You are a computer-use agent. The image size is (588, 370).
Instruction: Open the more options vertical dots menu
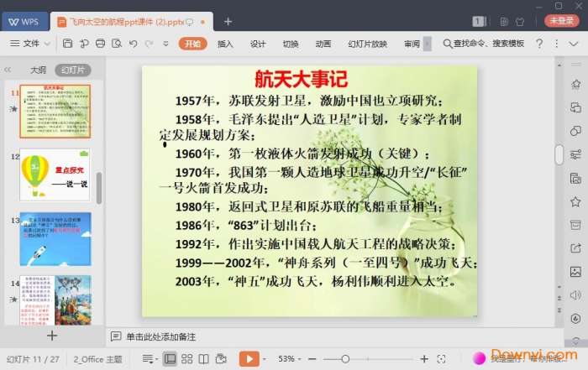pyautogui.click(x=556, y=44)
